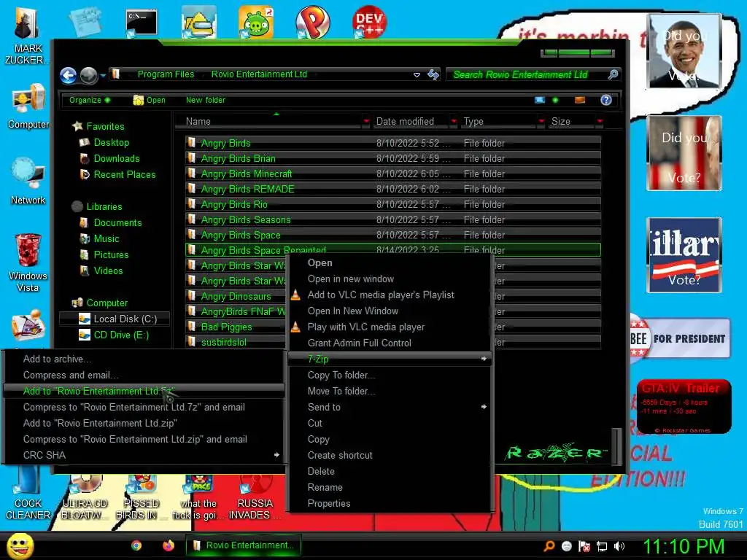This screenshot has height=560, width=747.
Task: Click the network tray icon
Action: click(x=602, y=546)
